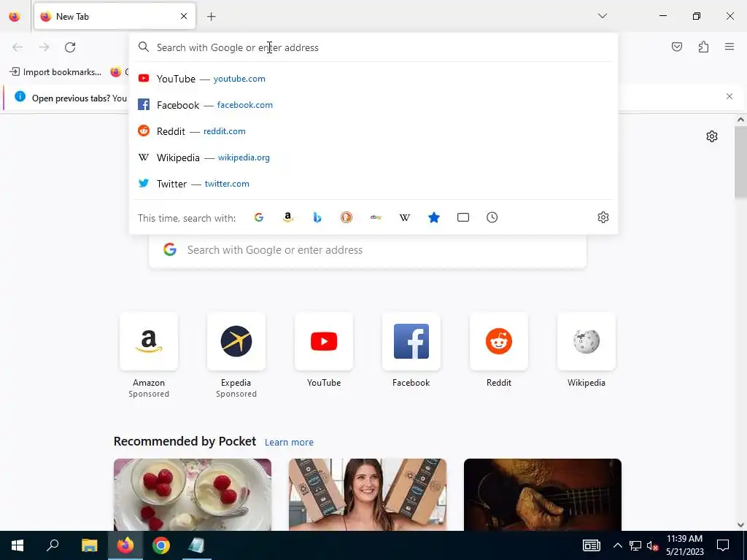747x560 pixels.
Task: Open the taskbar clock and date
Action: [684, 545]
